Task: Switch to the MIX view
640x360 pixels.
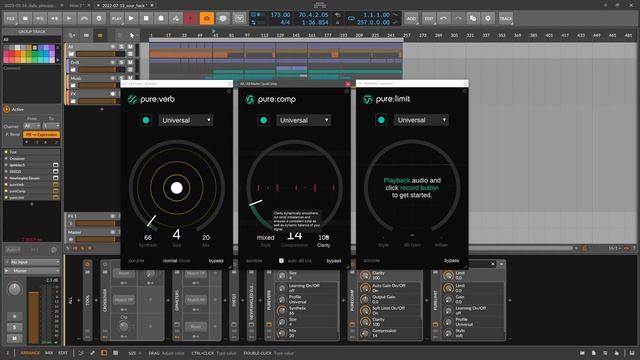Action: (49, 353)
